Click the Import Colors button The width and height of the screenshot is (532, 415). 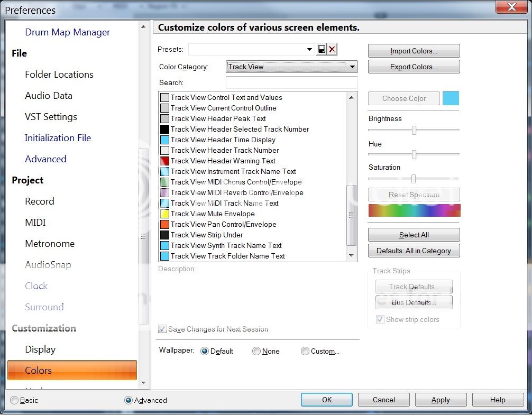(414, 51)
